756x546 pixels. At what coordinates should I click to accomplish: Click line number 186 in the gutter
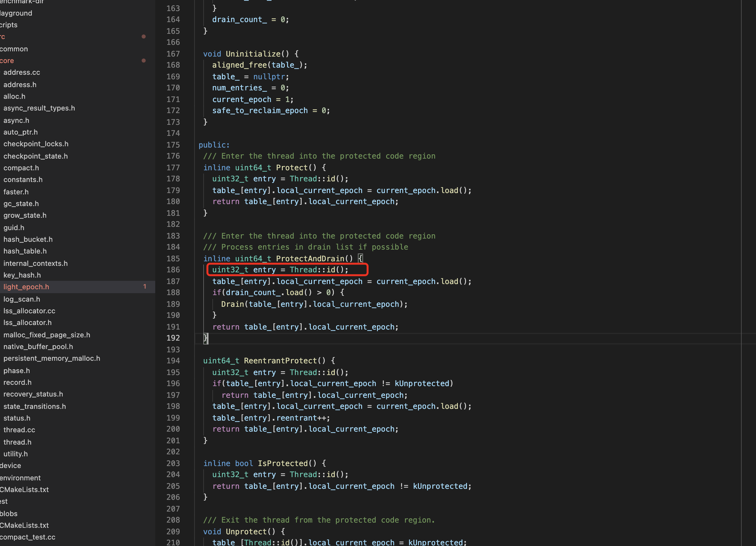pyautogui.click(x=173, y=270)
